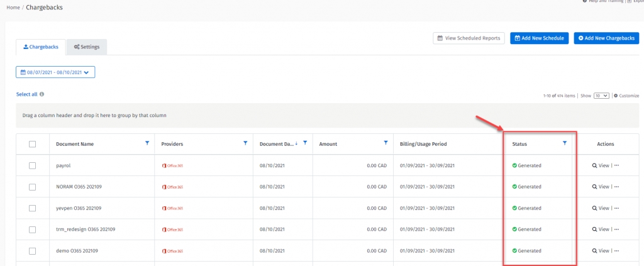The image size is (644, 266).
Task: Tick checkbox for demo O365 202109
Action: [x=33, y=251]
